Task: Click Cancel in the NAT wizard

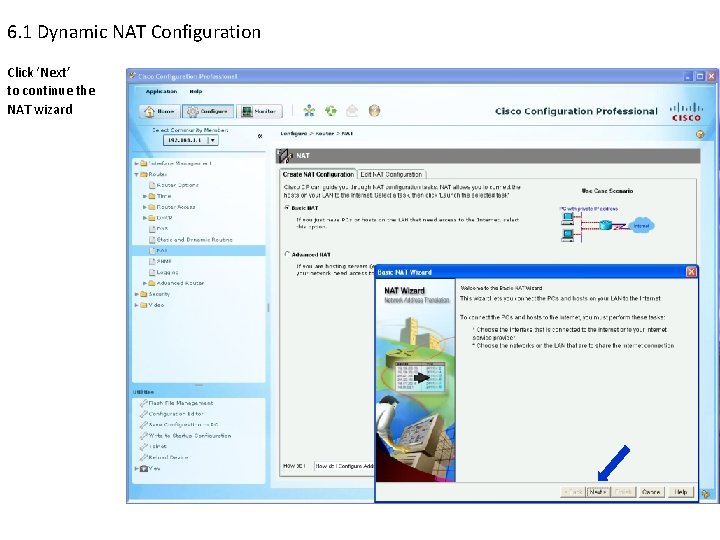Action: 651,492
